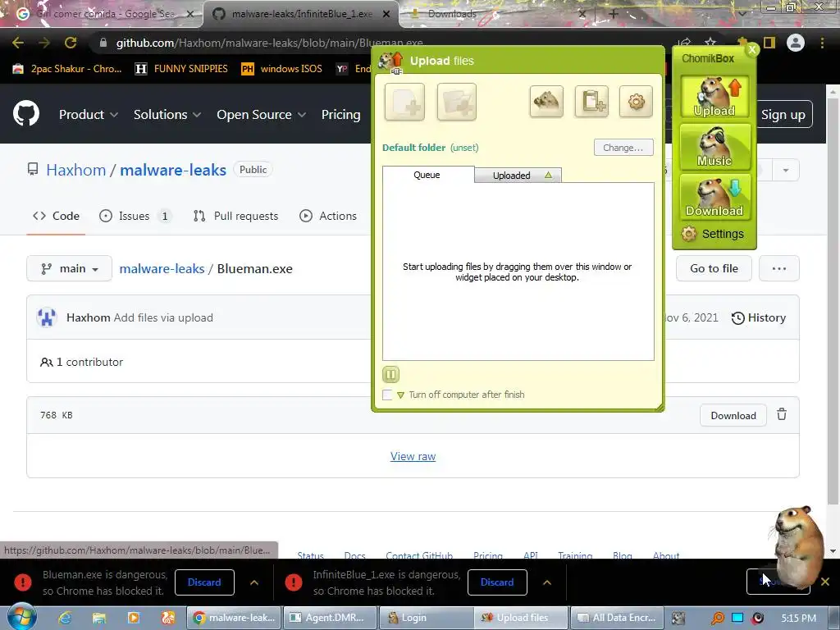Click the Change... default folder button

click(x=623, y=148)
